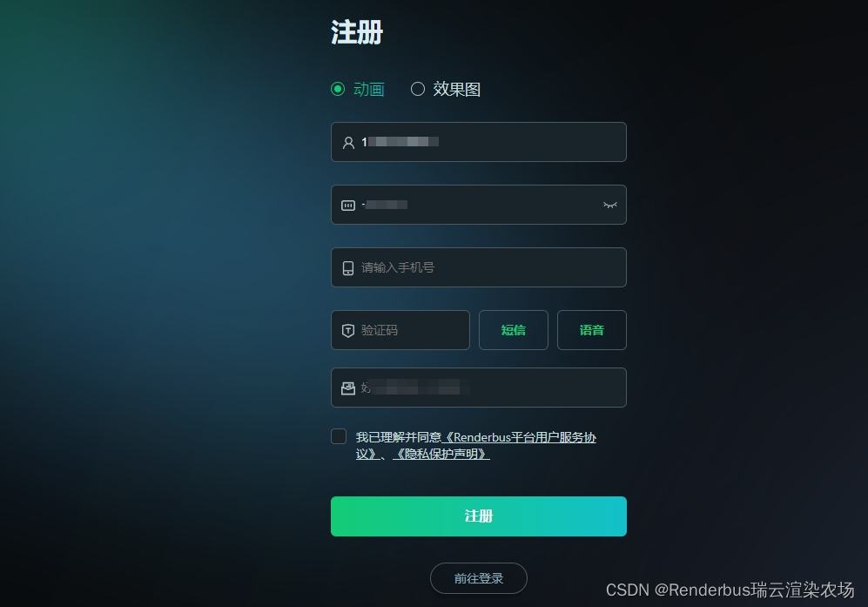
Task: Click into the username input field
Action: point(479,142)
